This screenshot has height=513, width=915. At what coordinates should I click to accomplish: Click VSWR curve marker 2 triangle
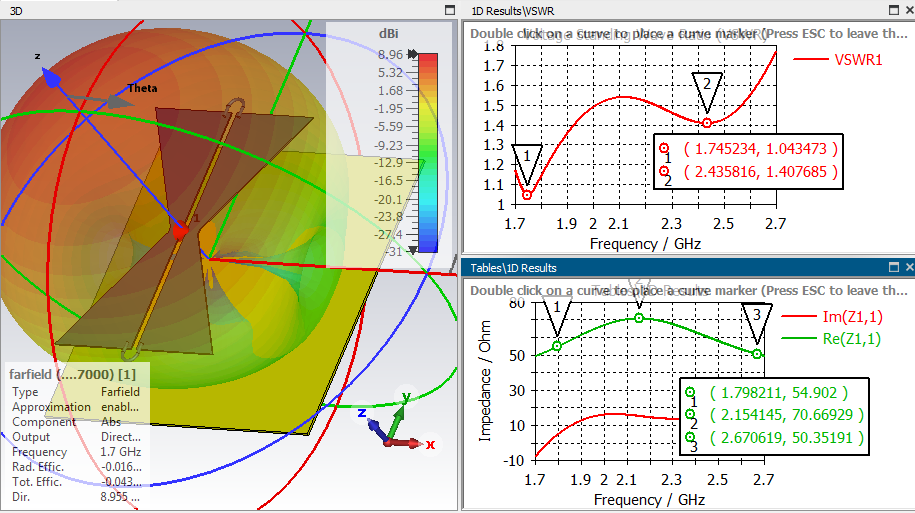pos(707,92)
